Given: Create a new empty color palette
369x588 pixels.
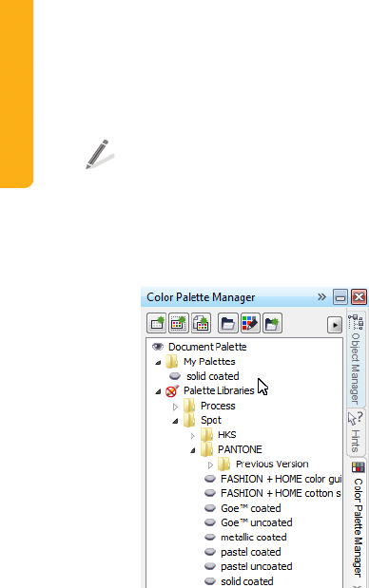Looking at the screenshot, I should [156, 323].
